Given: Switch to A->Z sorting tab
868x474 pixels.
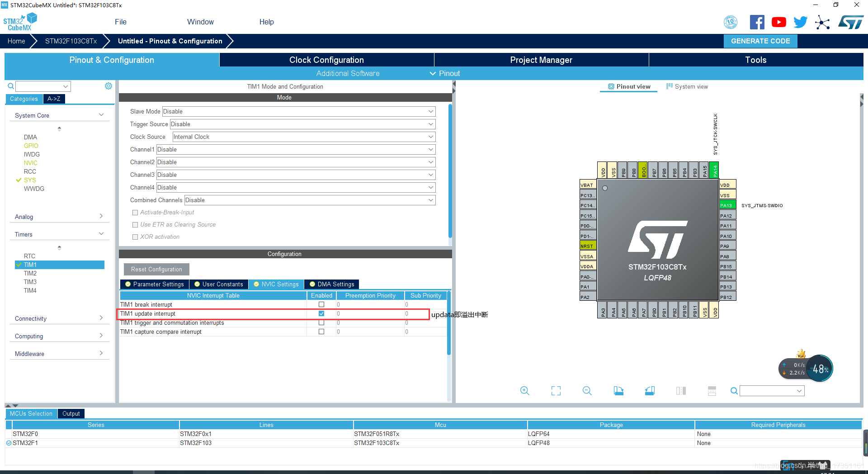Looking at the screenshot, I should tap(54, 99).
